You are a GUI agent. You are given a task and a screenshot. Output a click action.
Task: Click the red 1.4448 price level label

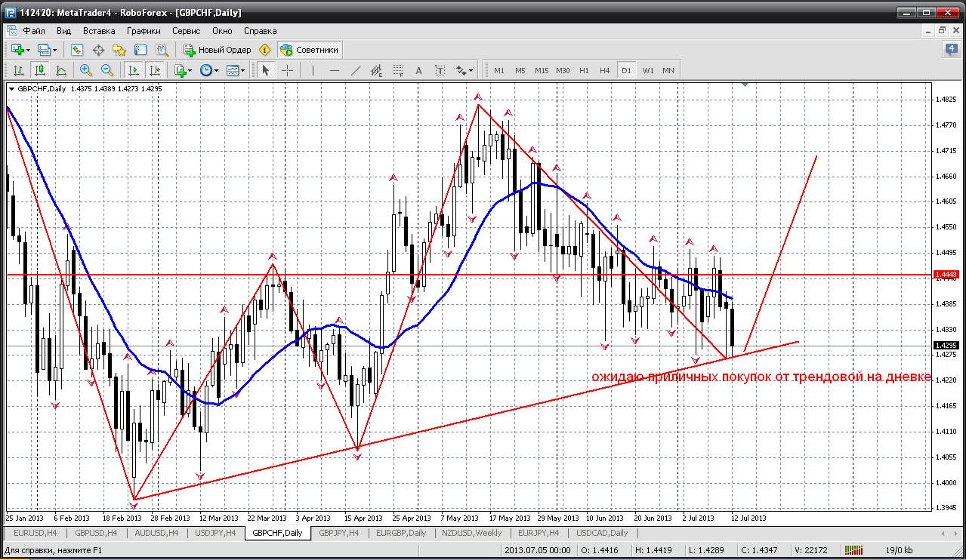946,275
